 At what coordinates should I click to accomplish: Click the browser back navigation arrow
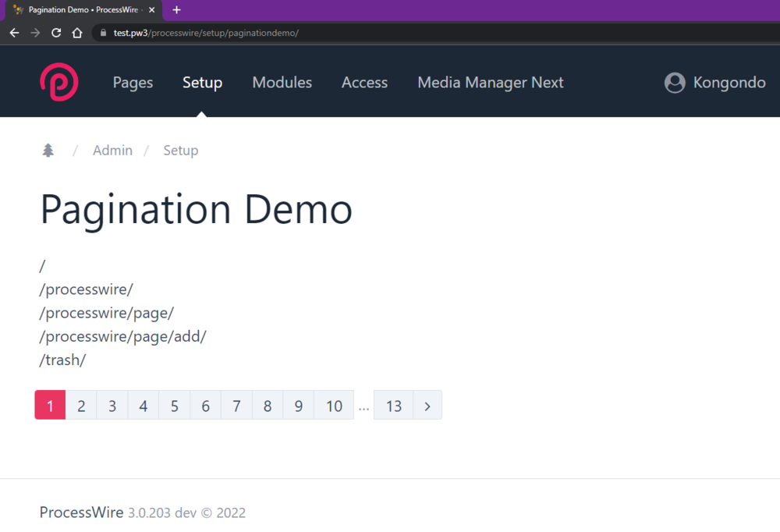tap(14, 33)
